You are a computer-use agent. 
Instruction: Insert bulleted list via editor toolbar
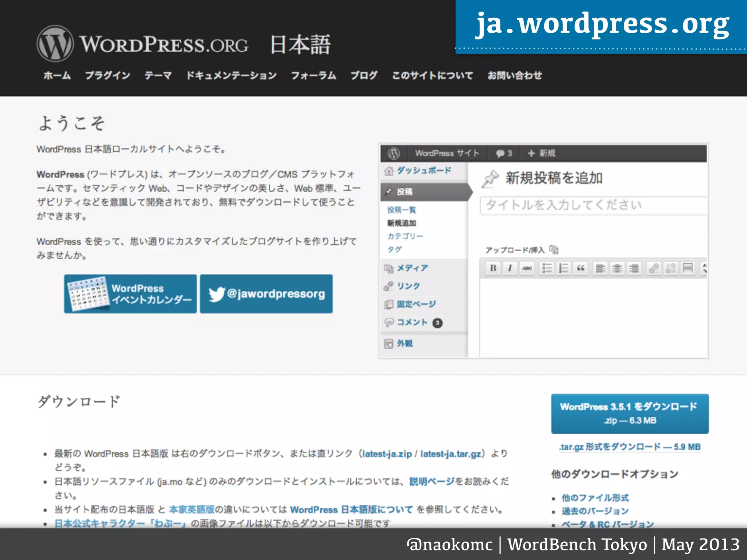coord(547,268)
